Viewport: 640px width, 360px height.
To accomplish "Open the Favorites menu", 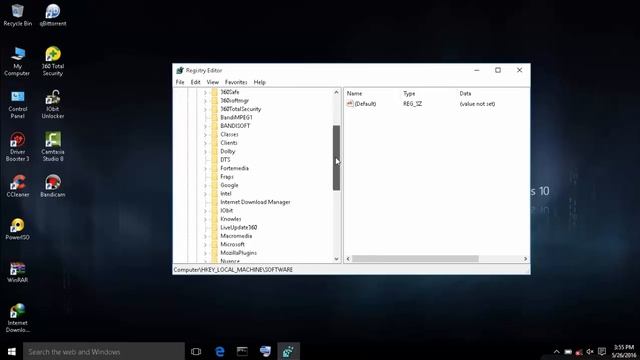I will click(x=236, y=82).
